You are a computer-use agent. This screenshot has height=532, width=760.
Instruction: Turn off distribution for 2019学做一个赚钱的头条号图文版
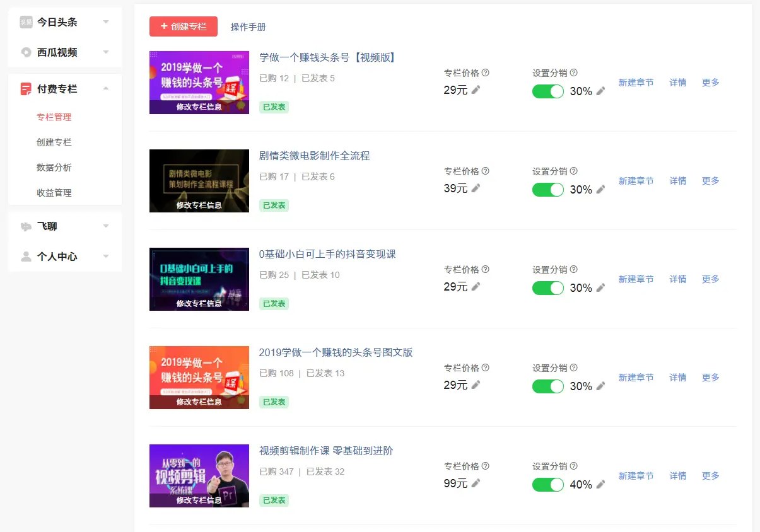[548, 386]
